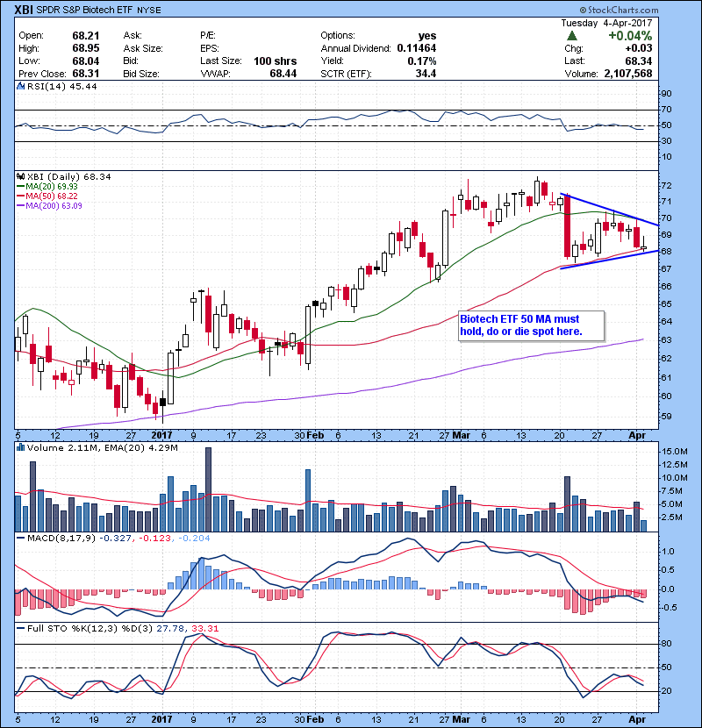Click the tallest volume bar in January

point(208,489)
